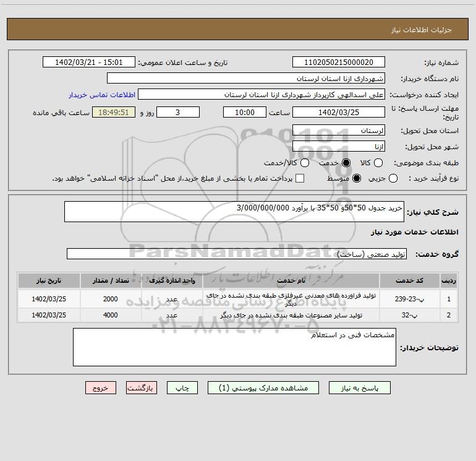Click the delivery province field لرستان
Screen dimensions: 476x461
click(x=339, y=131)
